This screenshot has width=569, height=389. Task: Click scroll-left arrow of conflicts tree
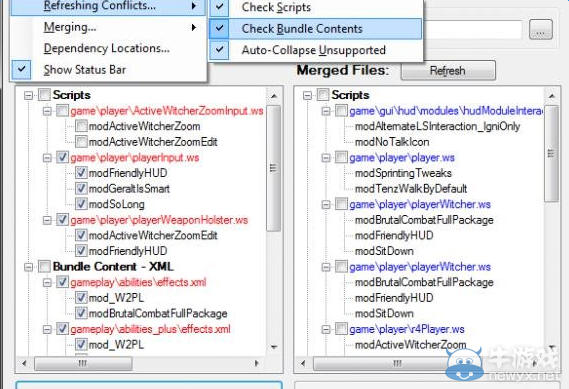(24, 363)
